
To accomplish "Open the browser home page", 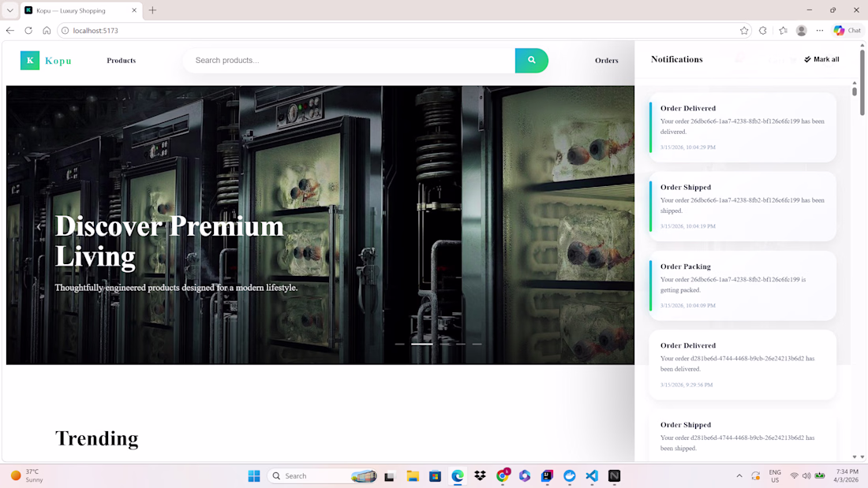I will pyautogui.click(x=47, y=31).
